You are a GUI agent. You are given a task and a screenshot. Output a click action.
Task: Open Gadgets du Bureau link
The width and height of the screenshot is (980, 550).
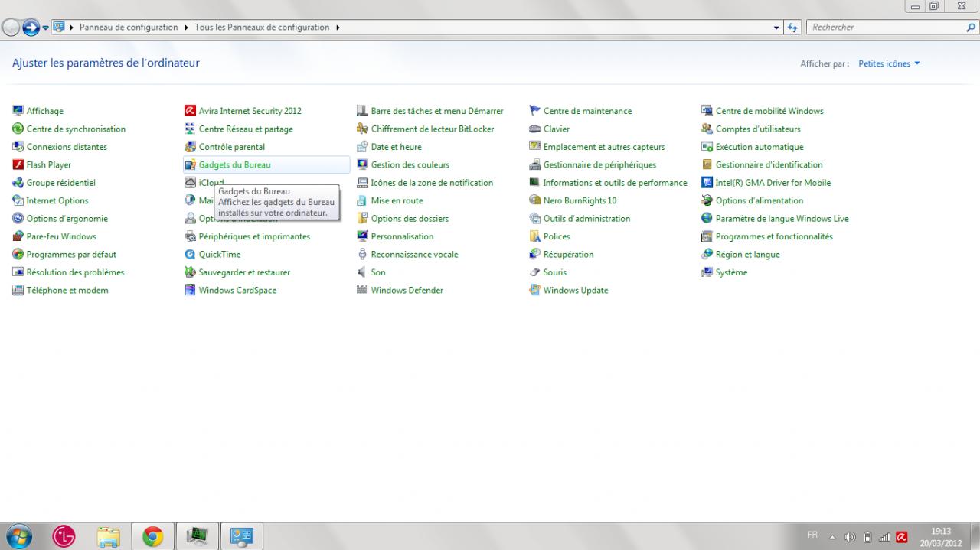point(234,164)
